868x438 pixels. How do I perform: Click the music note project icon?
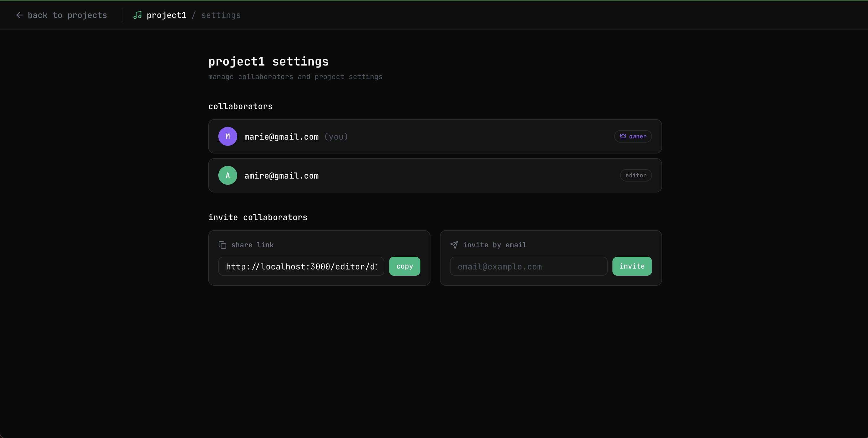(137, 15)
